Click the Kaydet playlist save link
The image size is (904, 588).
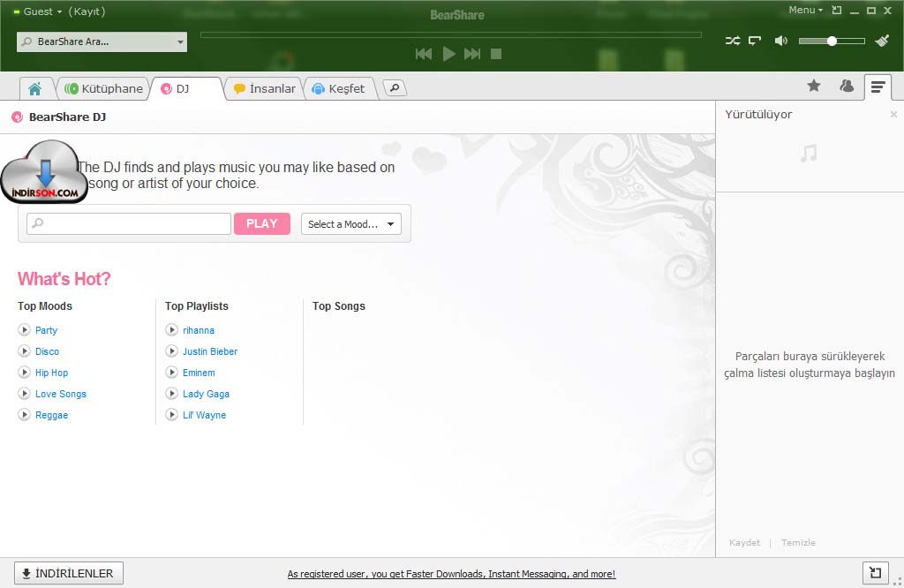coord(744,542)
